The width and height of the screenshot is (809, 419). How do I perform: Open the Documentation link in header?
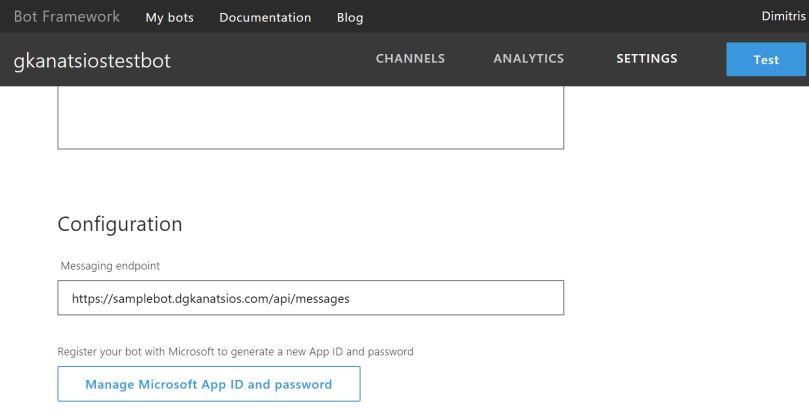click(x=265, y=18)
